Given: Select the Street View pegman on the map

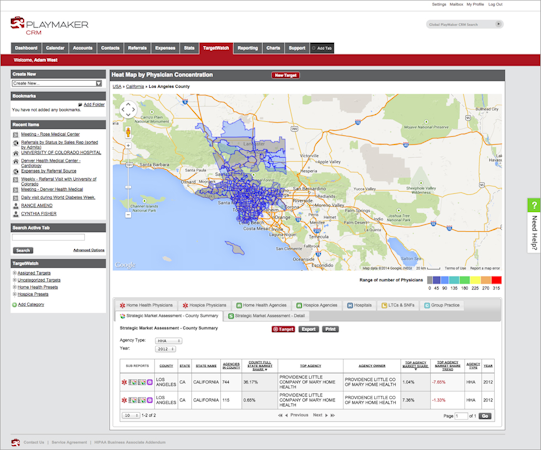Looking at the screenshot, I should tap(128, 132).
